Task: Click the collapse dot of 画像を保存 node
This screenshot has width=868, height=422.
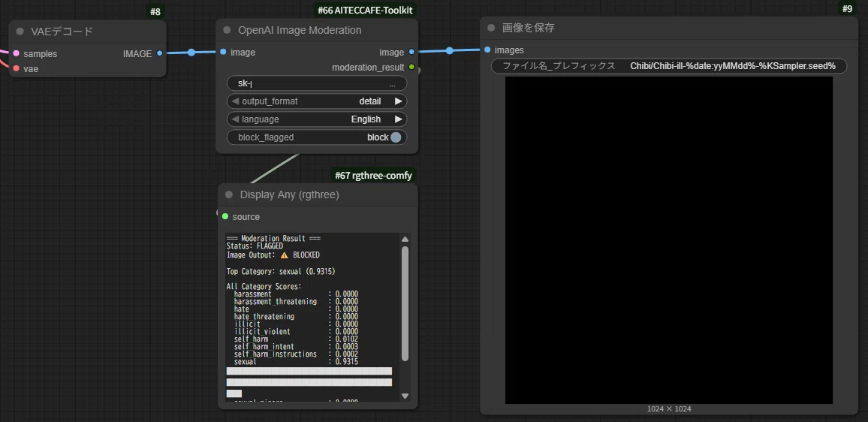Action: pos(491,28)
